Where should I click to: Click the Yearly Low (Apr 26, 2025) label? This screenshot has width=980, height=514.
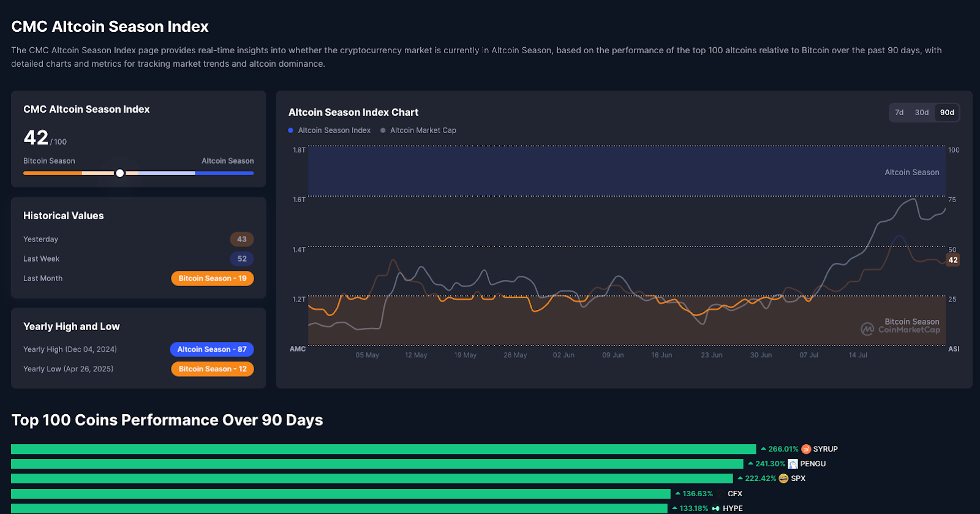68,369
